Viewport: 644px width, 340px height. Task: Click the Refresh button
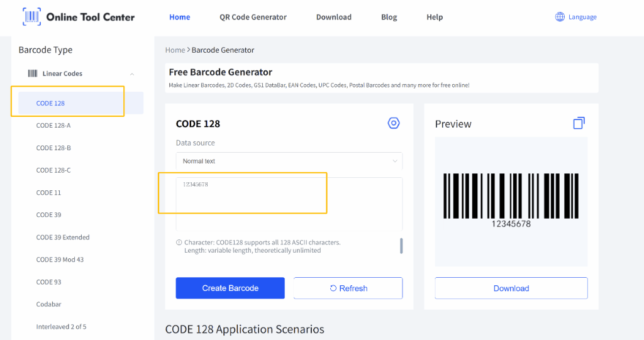pos(348,288)
